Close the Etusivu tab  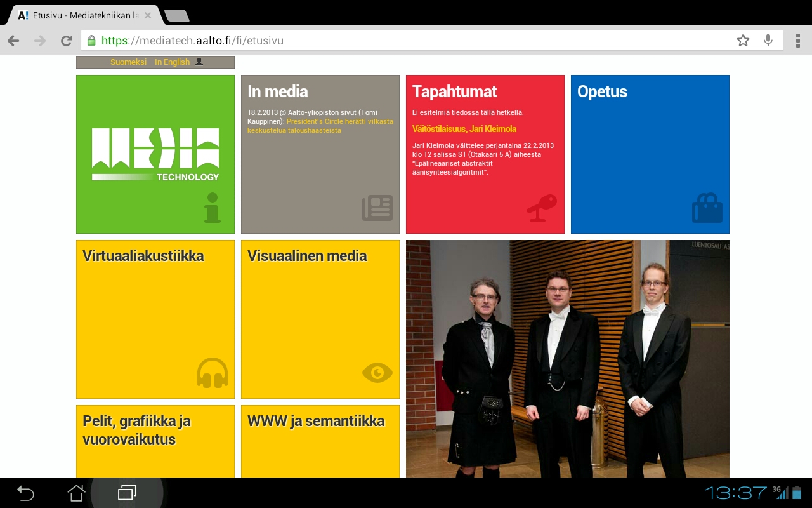(148, 15)
